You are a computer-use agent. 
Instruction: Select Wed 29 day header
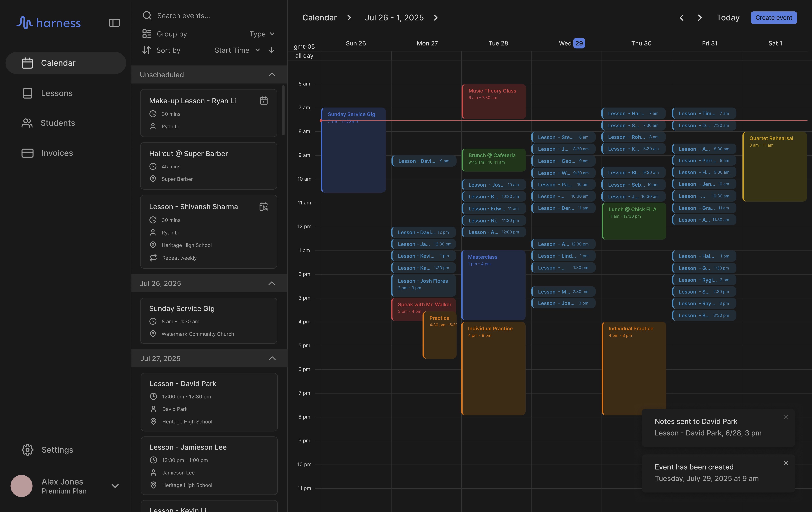[572, 43]
